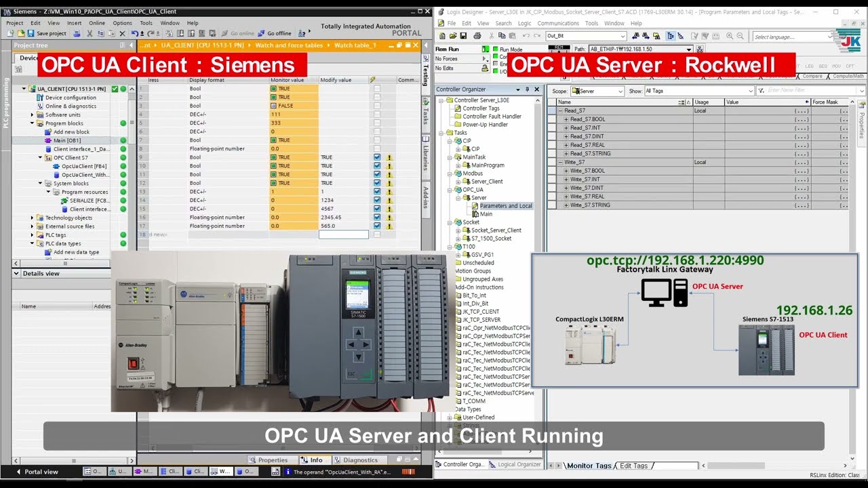Expand the PLC tags node

tap(32, 235)
